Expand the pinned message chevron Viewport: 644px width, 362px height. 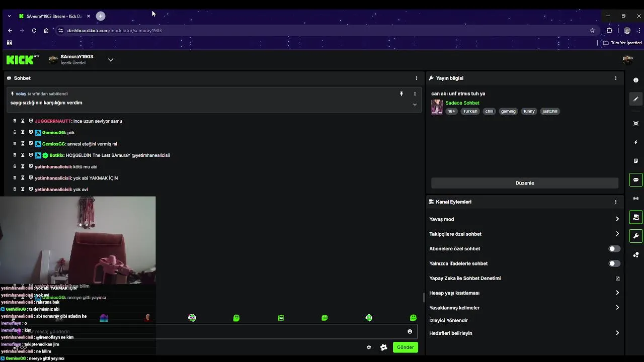(x=415, y=105)
